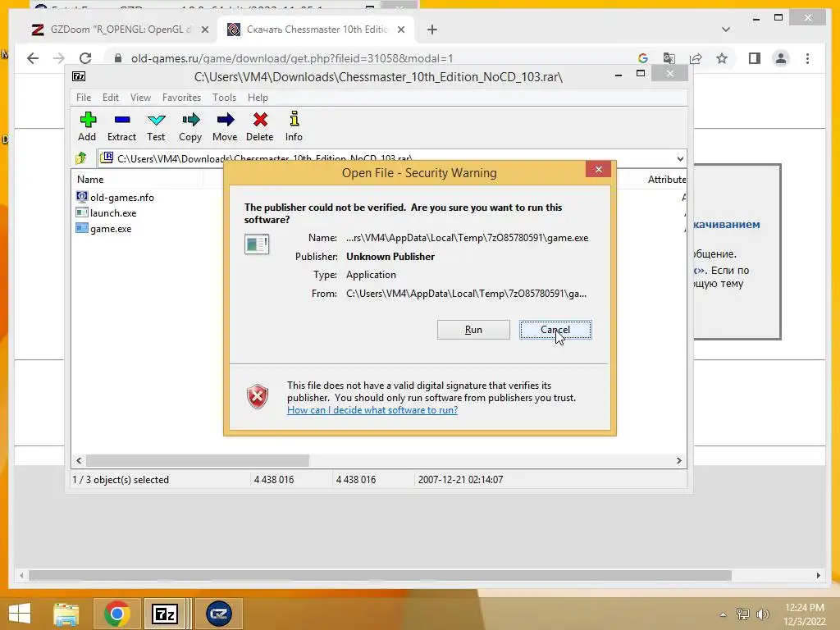
Task: Click the Info toolbar icon
Action: click(294, 126)
